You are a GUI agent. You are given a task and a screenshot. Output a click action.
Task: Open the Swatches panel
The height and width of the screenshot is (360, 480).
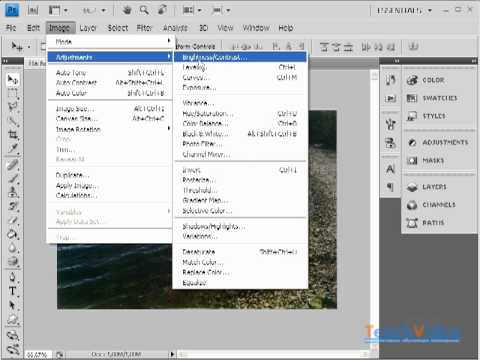pos(439,98)
